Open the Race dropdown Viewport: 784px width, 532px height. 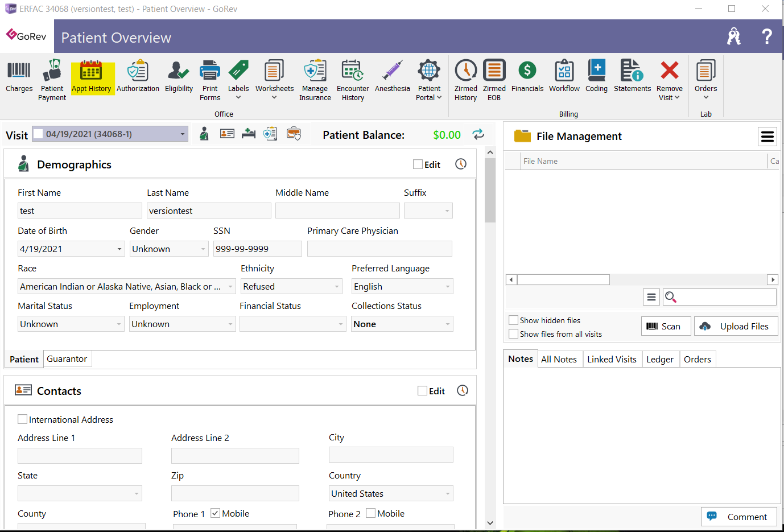pyautogui.click(x=230, y=287)
